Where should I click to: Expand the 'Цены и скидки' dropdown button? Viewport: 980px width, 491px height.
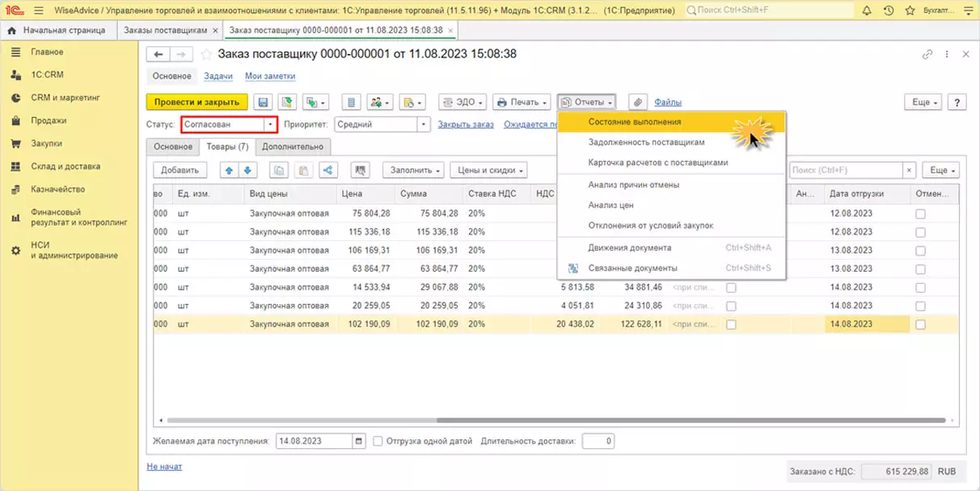[x=488, y=171]
